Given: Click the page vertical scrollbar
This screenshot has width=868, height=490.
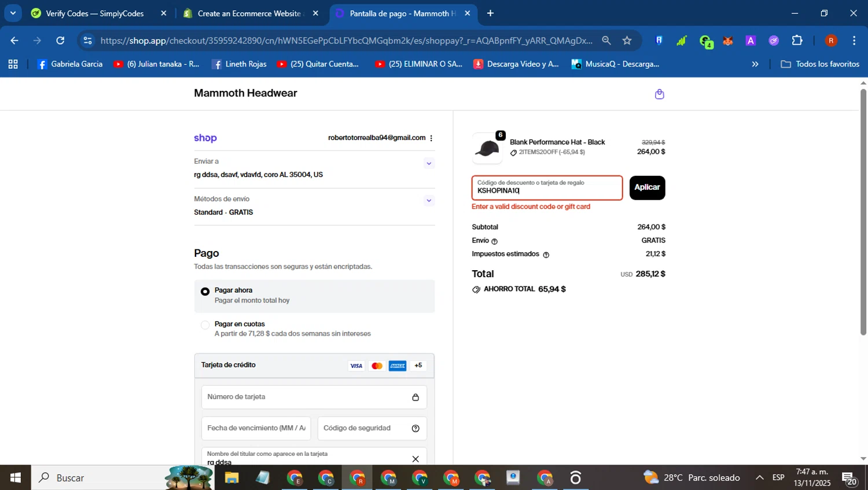Looking at the screenshot, I should [863, 212].
